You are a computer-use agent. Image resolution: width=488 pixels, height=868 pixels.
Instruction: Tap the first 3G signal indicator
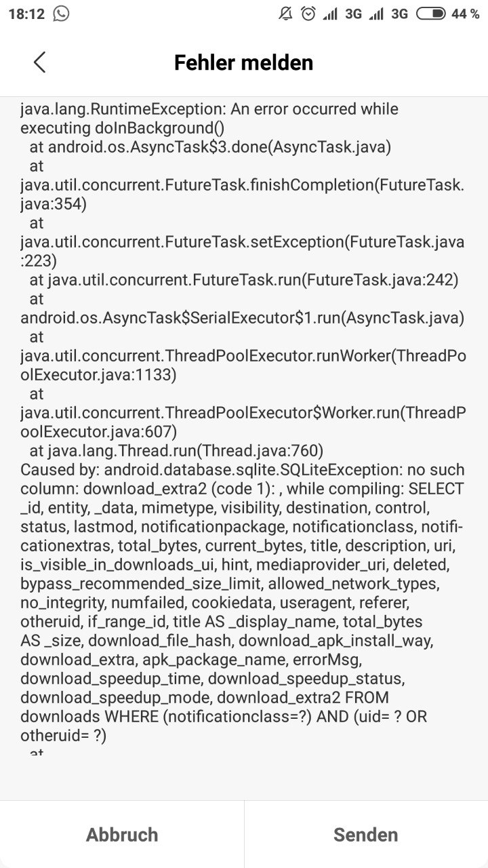point(343,14)
